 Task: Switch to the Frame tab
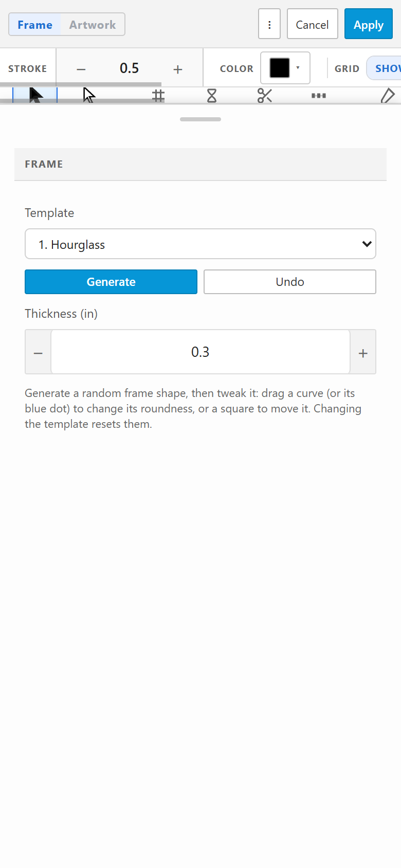tap(35, 25)
